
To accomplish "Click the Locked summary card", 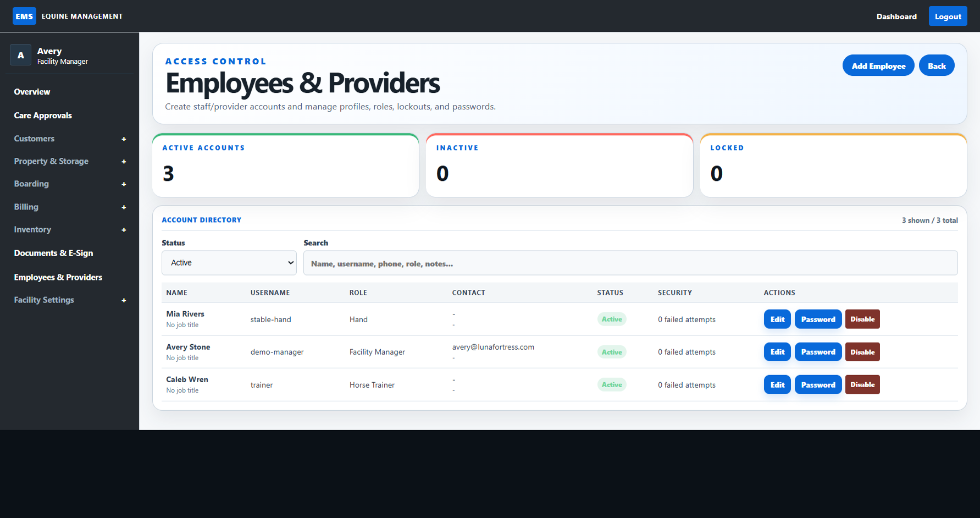I will [x=833, y=166].
